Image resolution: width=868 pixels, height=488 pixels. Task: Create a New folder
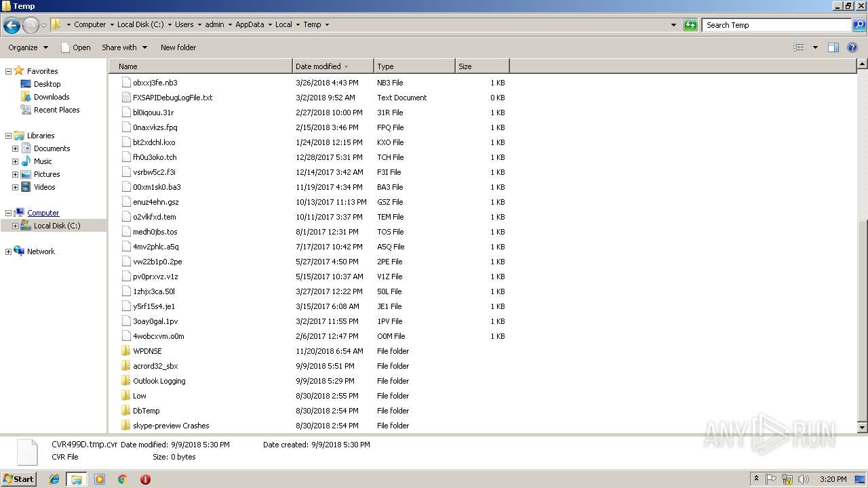point(178,47)
